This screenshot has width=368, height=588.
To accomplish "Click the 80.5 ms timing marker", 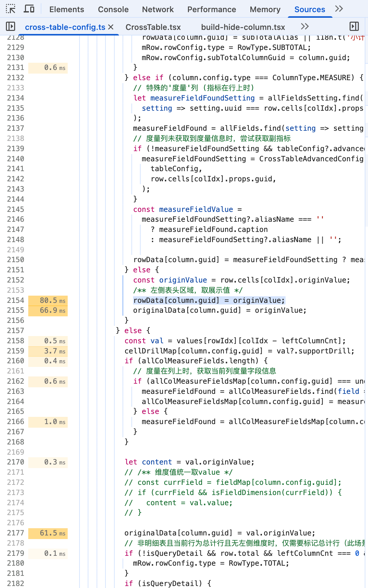I will [x=48, y=300].
